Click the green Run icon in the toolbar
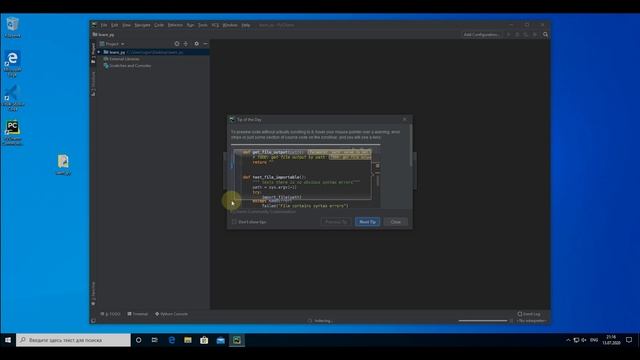 (509, 35)
